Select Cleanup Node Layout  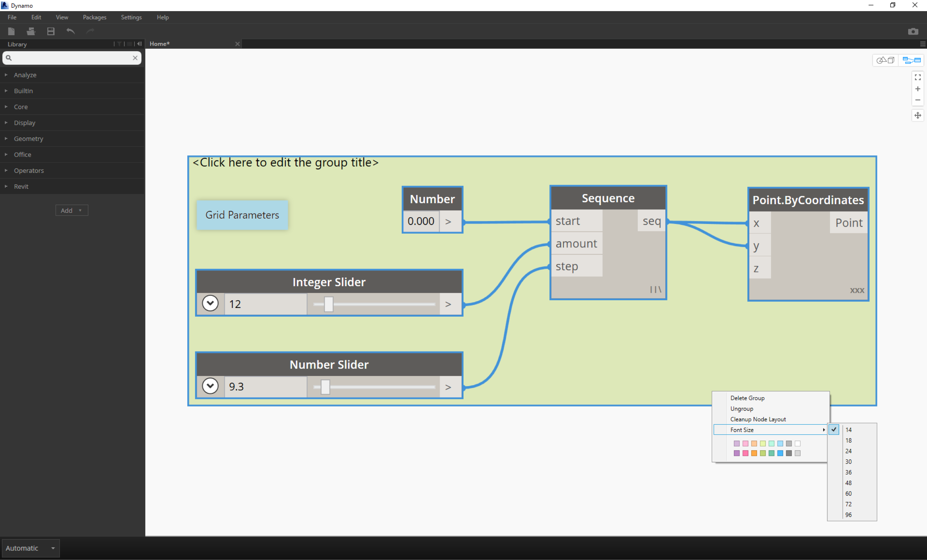771,419
